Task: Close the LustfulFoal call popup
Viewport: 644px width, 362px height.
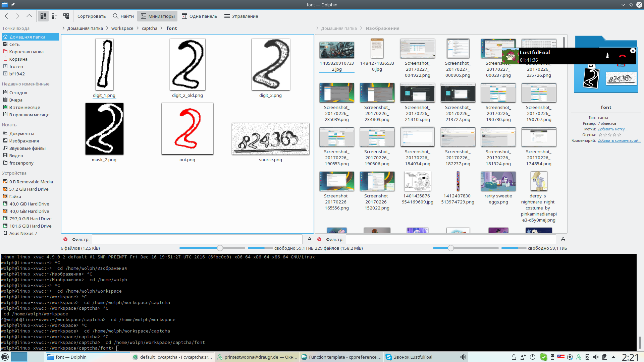Action: (633, 51)
